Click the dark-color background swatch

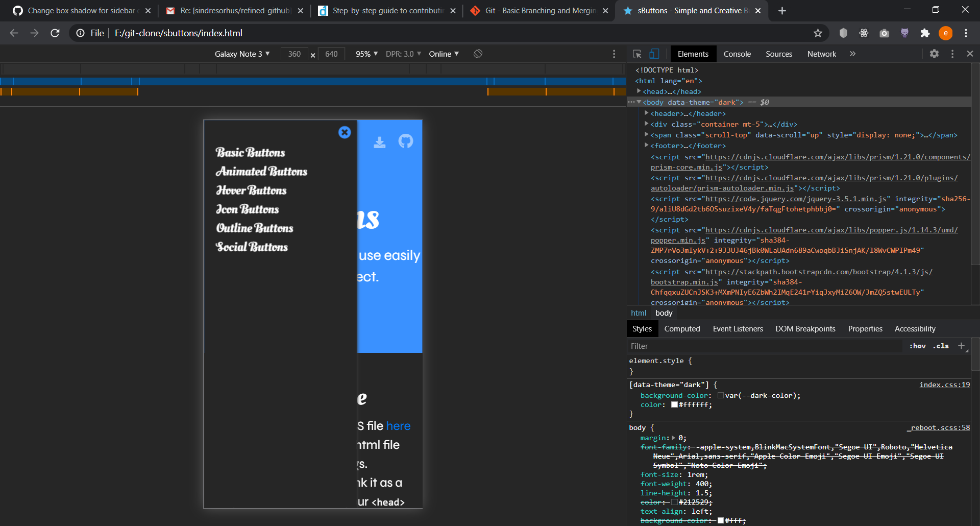[721, 395]
